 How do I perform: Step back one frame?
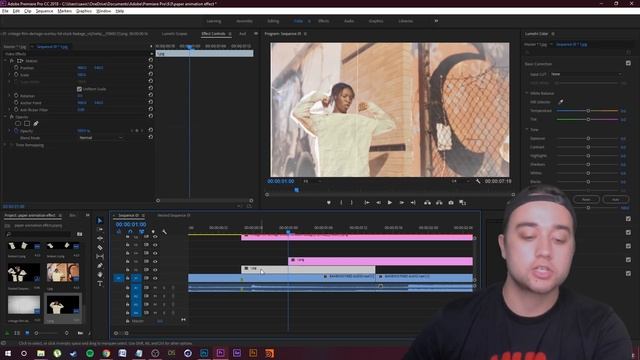click(x=378, y=202)
